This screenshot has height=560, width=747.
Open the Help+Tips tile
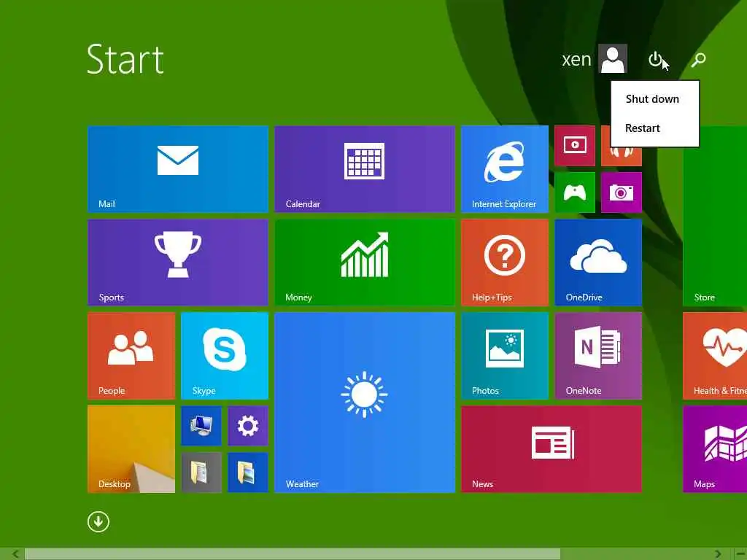505,262
